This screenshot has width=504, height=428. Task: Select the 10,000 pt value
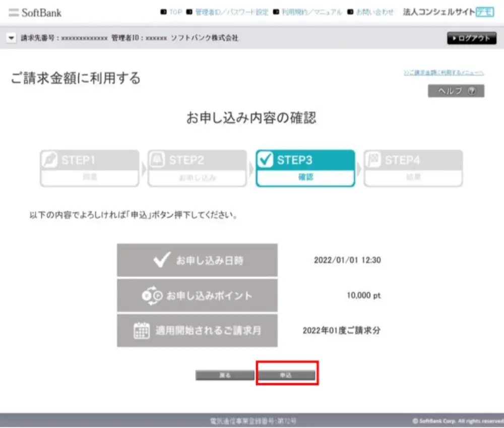[363, 296]
